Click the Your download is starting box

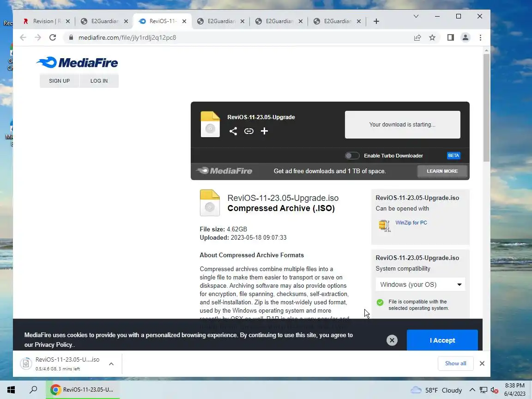click(402, 125)
